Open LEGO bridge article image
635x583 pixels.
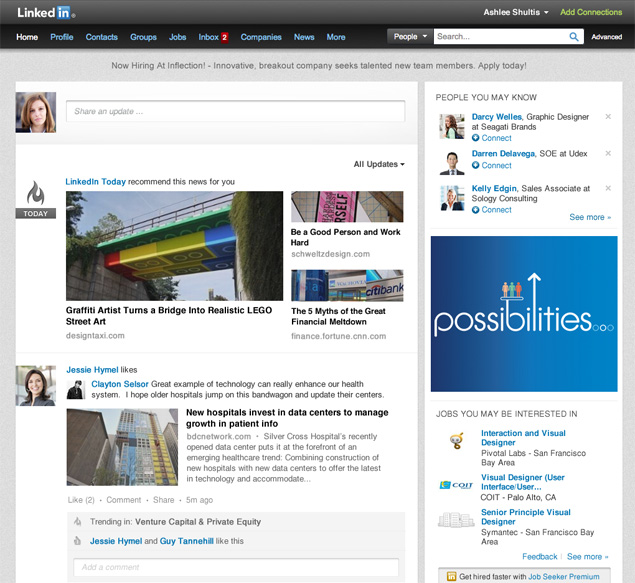tap(175, 246)
